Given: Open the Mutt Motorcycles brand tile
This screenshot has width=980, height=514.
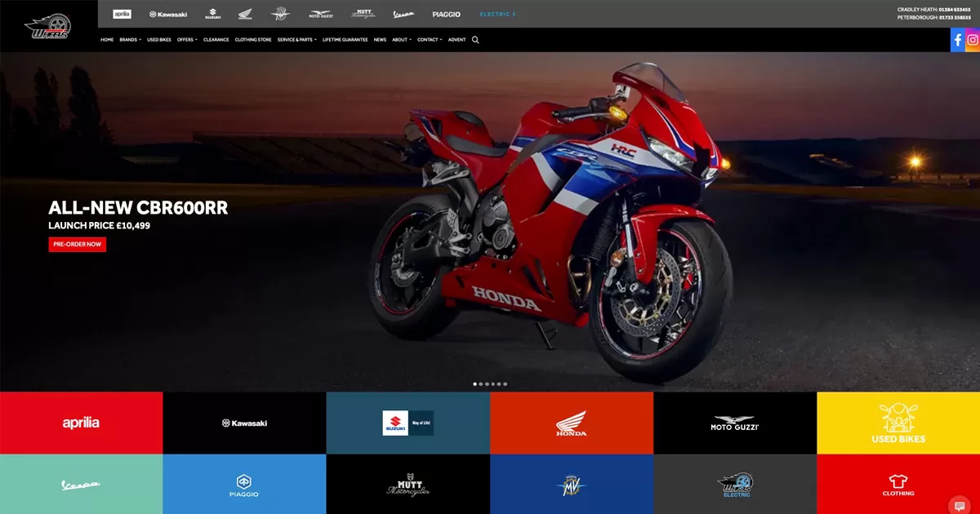Looking at the screenshot, I should 408,485.
